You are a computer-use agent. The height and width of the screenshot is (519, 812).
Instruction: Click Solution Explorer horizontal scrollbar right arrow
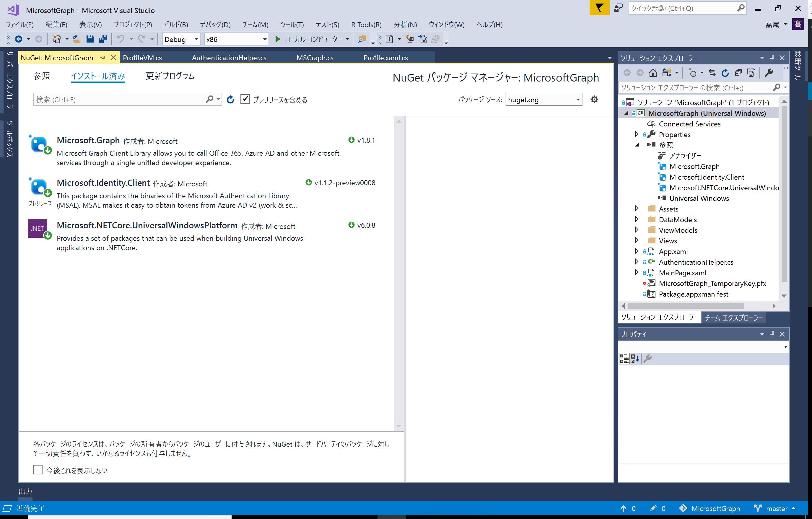tap(774, 306)
